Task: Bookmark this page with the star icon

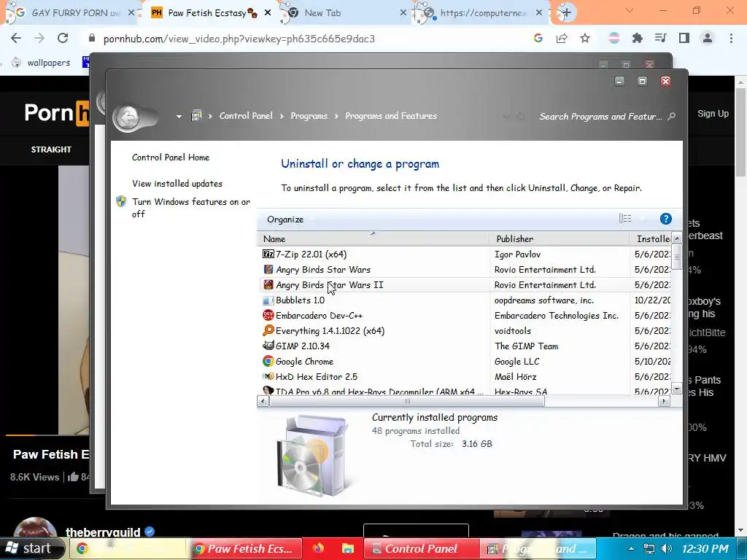Action: point(585,38)
